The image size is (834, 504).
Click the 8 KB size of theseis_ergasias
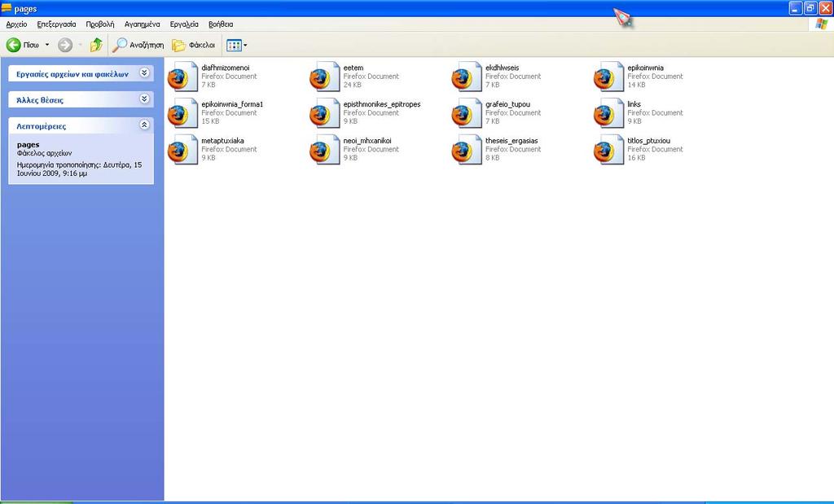pos(493,158)
